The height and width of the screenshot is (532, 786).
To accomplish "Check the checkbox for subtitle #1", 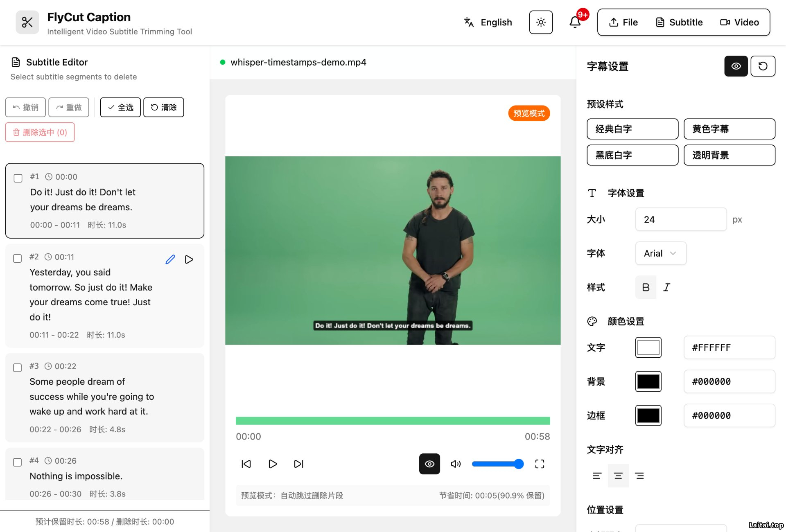I will pyautogui.click(x=18, y=178).
